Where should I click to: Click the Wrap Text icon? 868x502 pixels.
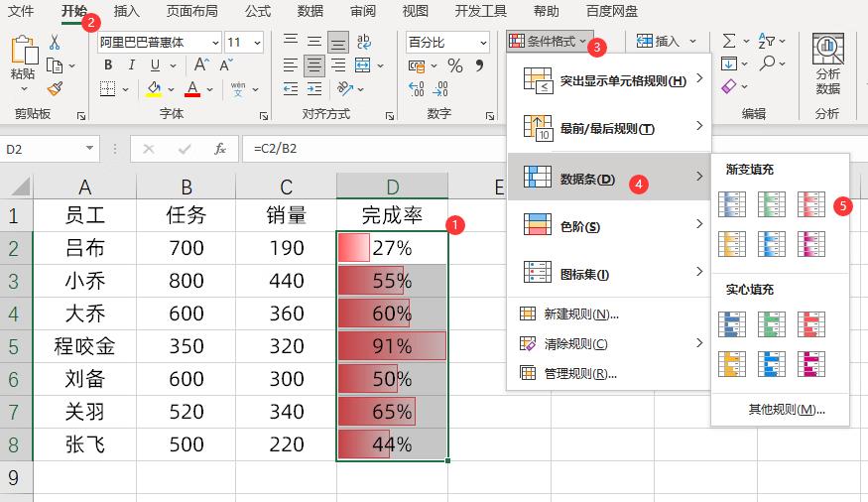(x=364, y=42)
